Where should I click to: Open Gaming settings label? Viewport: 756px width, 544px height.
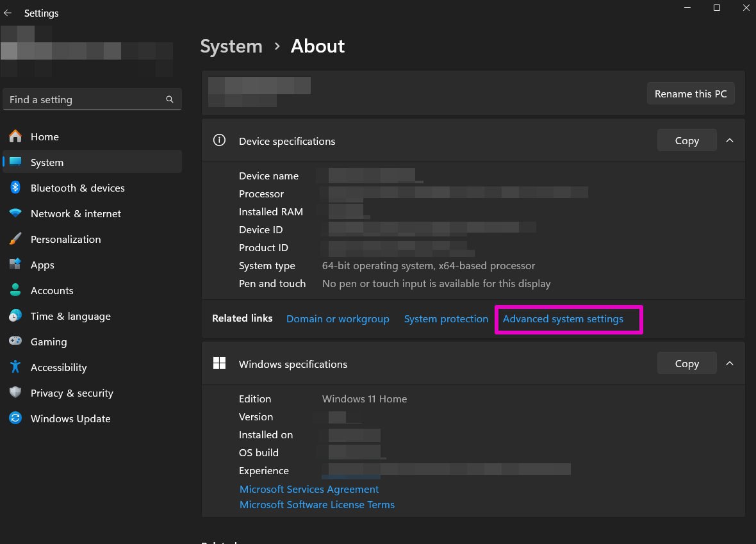point(49,342)
